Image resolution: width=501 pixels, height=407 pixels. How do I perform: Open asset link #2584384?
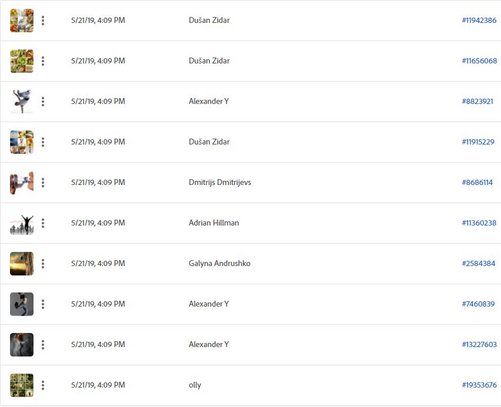(x=478, y=263)
